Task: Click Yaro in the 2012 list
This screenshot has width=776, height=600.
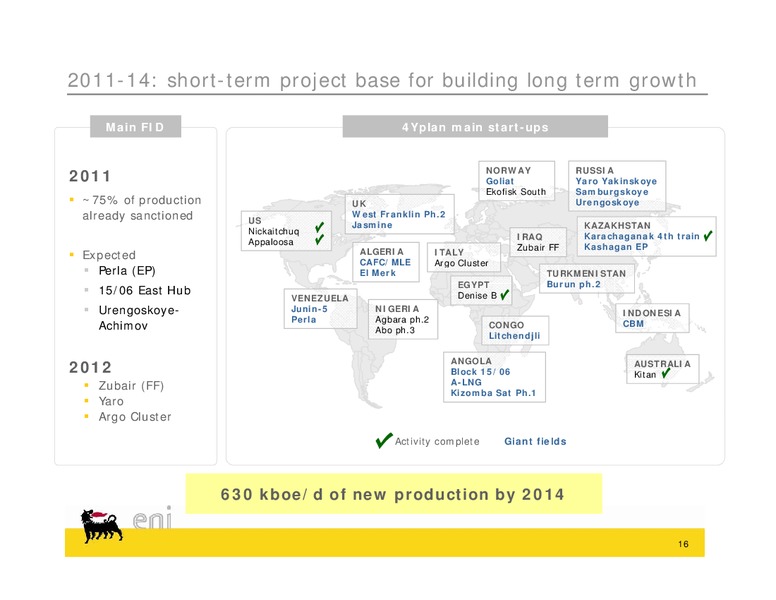Action: tap(111, 401)
